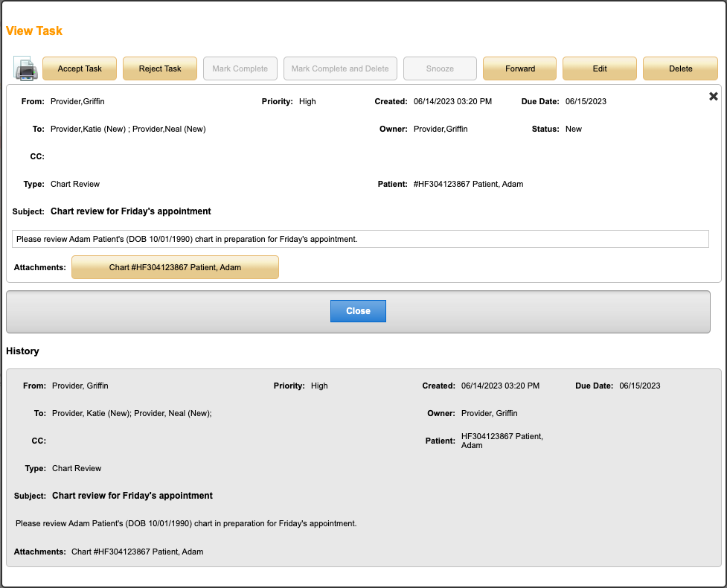Click the chart attachment text in History

(x=138, y=552)
